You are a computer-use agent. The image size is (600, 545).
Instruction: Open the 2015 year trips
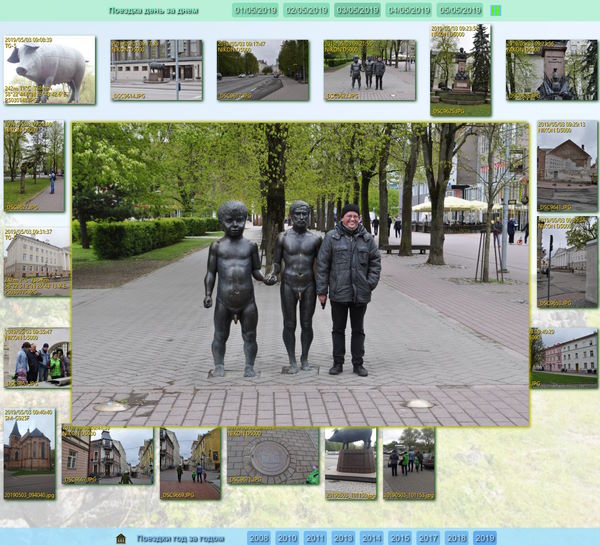coord(400,538)
